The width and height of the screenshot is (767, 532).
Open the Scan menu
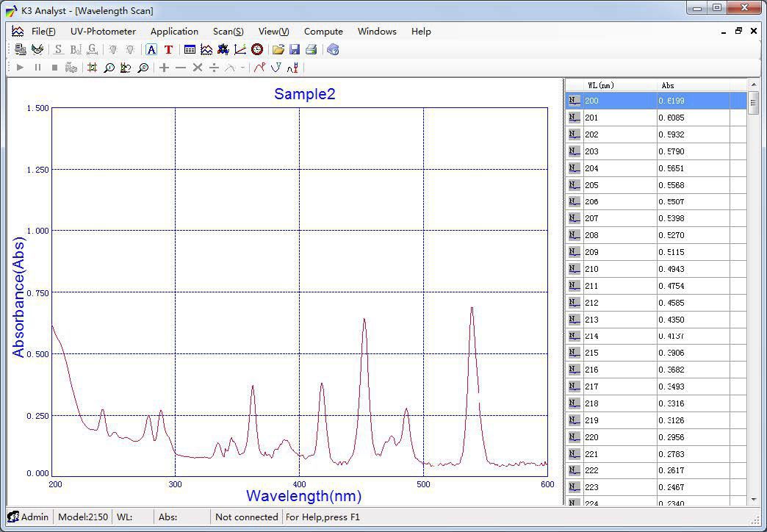[x=228, y=32]
